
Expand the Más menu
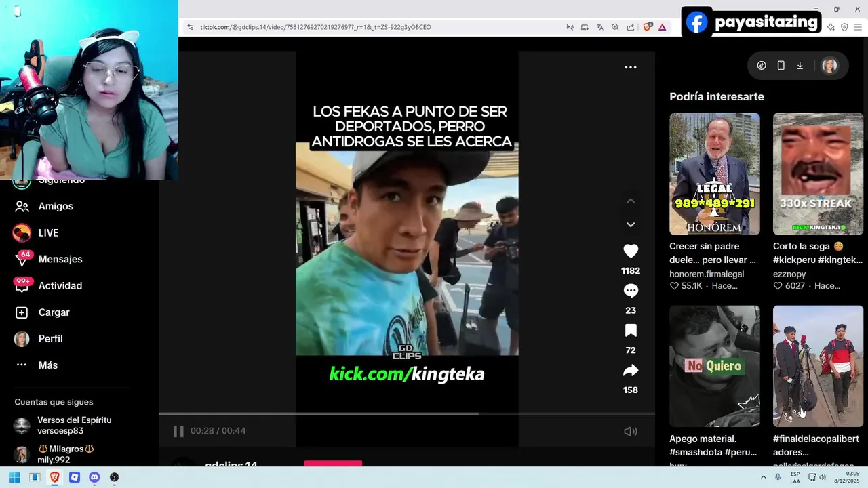click(47, 365)
